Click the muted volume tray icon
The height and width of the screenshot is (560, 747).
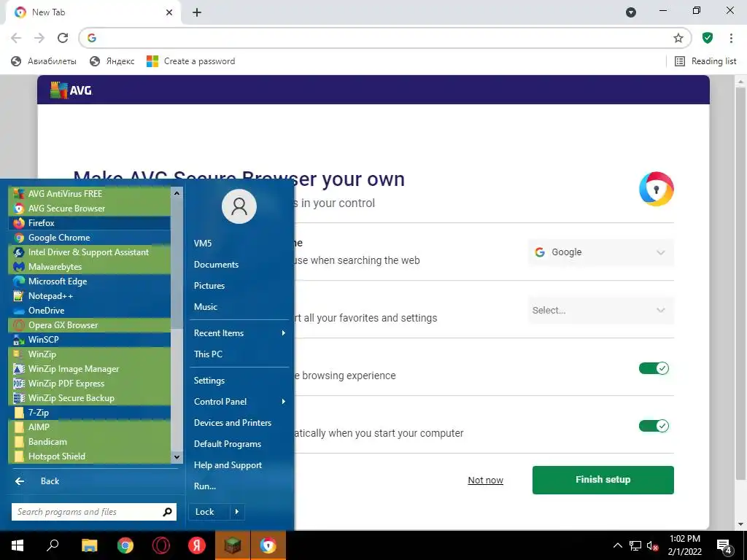tap(652, 546)
